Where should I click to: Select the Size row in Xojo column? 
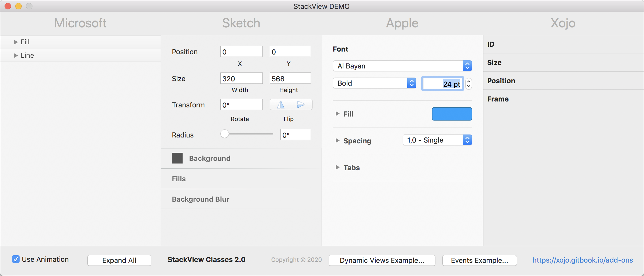pos(564,63)
